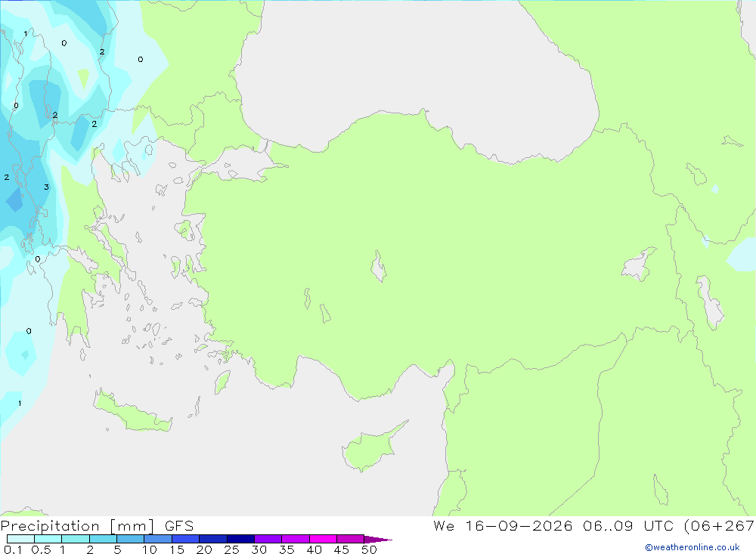Click the 0.1 mm lightest legend swatch

click(x=20, y=539)
